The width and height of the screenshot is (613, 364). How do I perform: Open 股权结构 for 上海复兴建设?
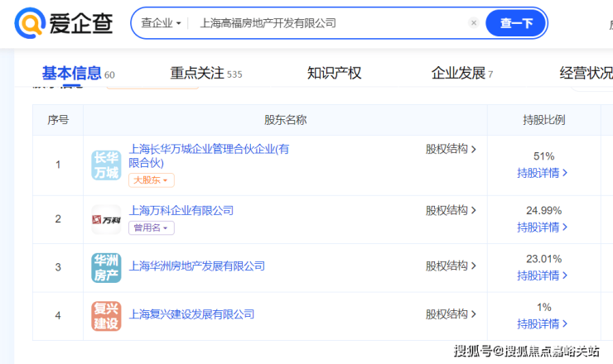[x=451, y=314]
